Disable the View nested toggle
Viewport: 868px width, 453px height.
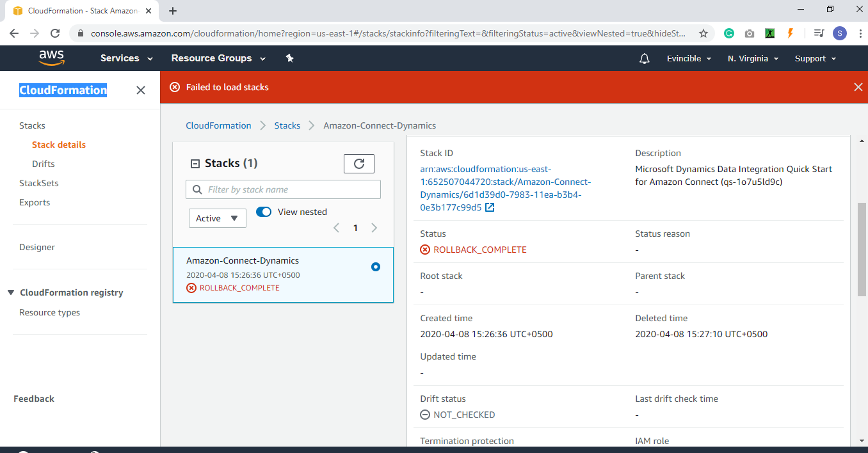[263, 212]
